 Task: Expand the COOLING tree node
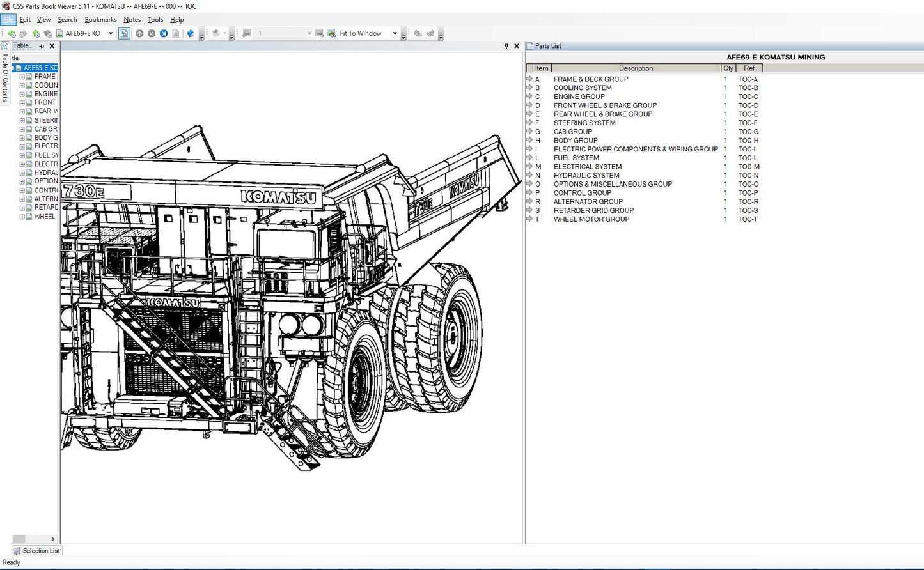pos(22,85)
